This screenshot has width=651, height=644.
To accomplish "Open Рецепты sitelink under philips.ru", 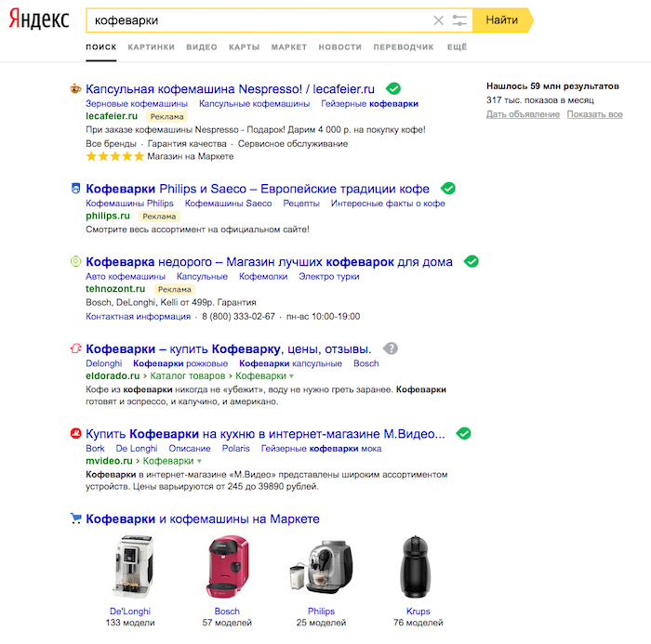I will click(301, 204).
